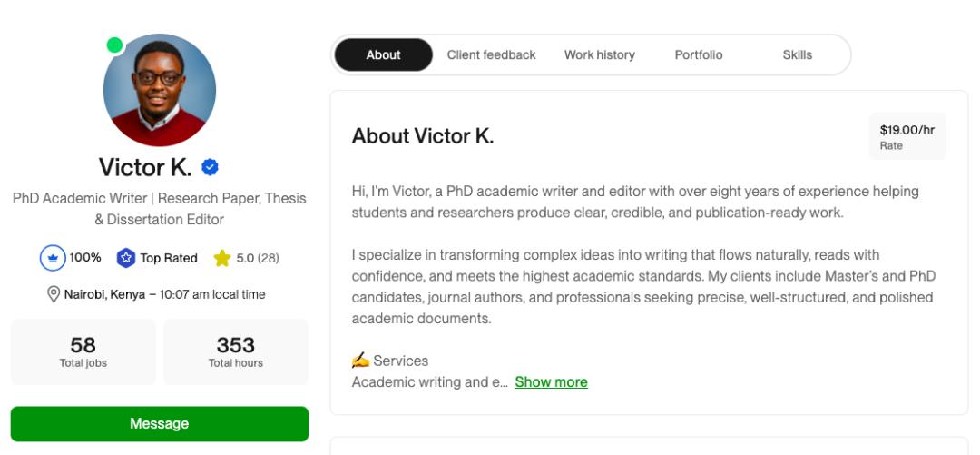Go to the Portfolio tab
The image size is (980, 455).
click(x=699, y=55)
